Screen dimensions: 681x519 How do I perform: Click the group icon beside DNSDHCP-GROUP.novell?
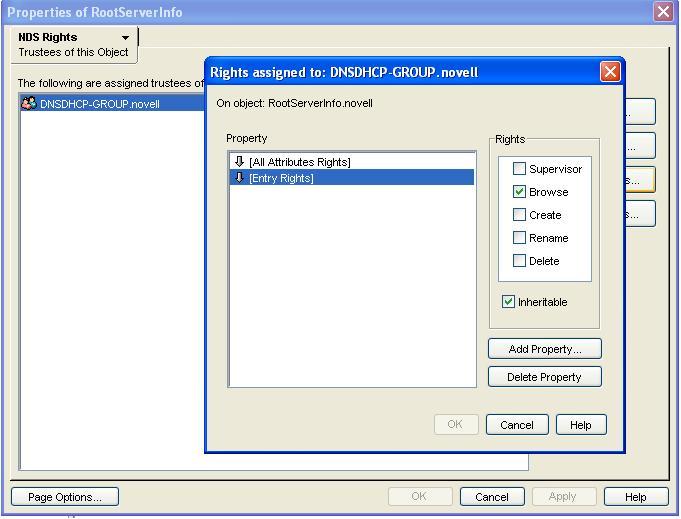pos(29,103)
